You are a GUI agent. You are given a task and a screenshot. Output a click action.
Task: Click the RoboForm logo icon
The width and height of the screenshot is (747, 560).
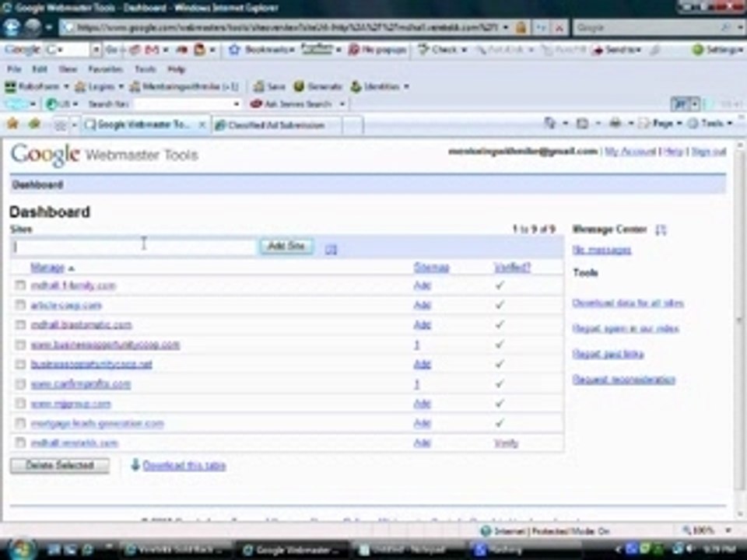coord(10,86)
